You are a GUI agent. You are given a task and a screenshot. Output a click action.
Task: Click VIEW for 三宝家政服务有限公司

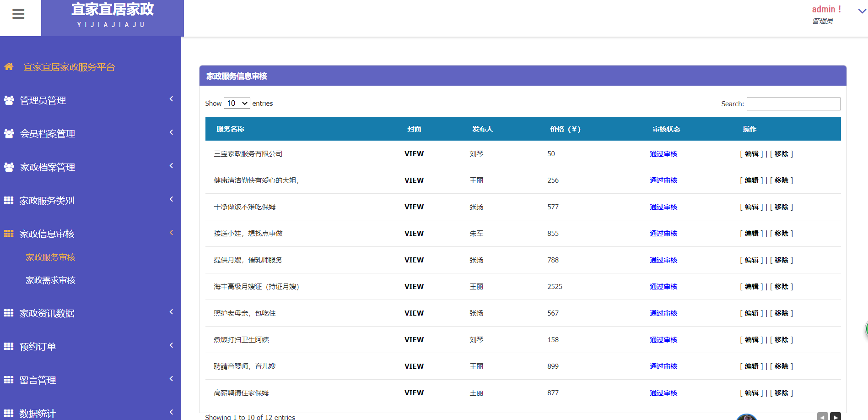click(x=414, y=154)
